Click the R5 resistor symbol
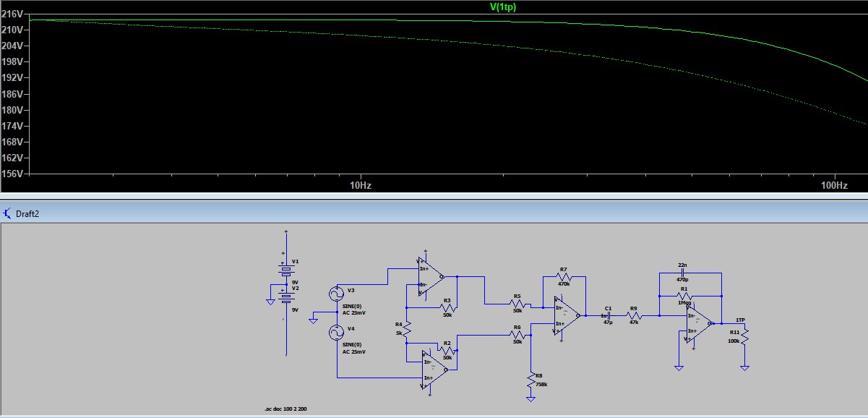 pos(516,304)
